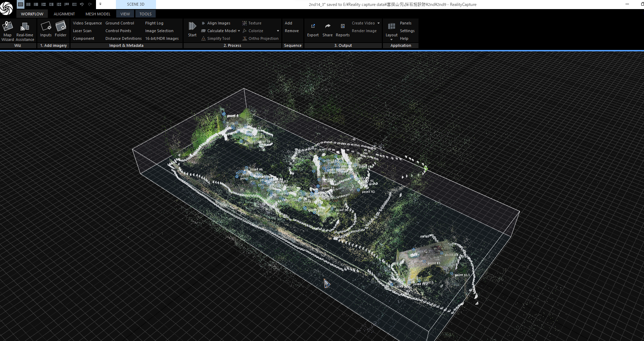Click Remove in Sequence group
The height and width of the screenshot is (341, 644).
coord(292,31)
